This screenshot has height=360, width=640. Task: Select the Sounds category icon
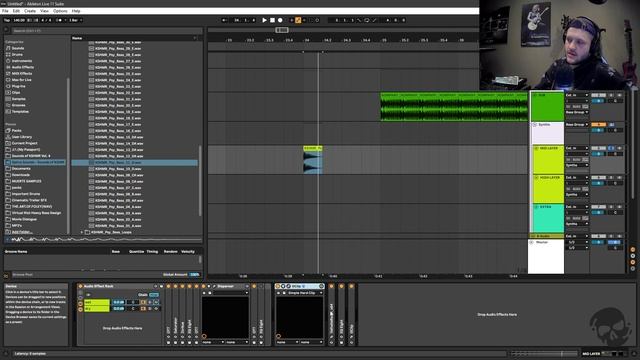click(x=8, y=48)
